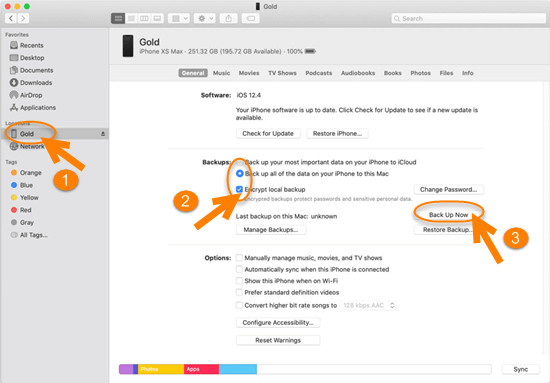Select the Blue tag
The width and height of the screenshot is (550, 383).
point(22,185)
